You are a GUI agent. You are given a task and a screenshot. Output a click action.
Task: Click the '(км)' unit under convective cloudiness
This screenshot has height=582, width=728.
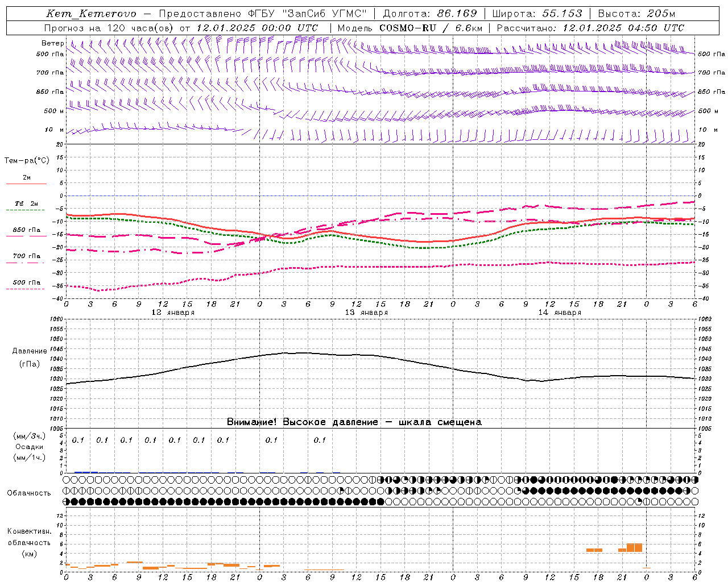[29, 554]
